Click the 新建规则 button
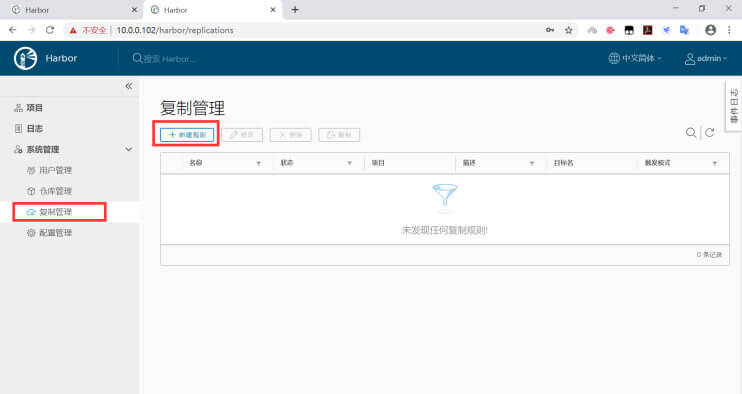742x394 pixels. coord(187,135)
